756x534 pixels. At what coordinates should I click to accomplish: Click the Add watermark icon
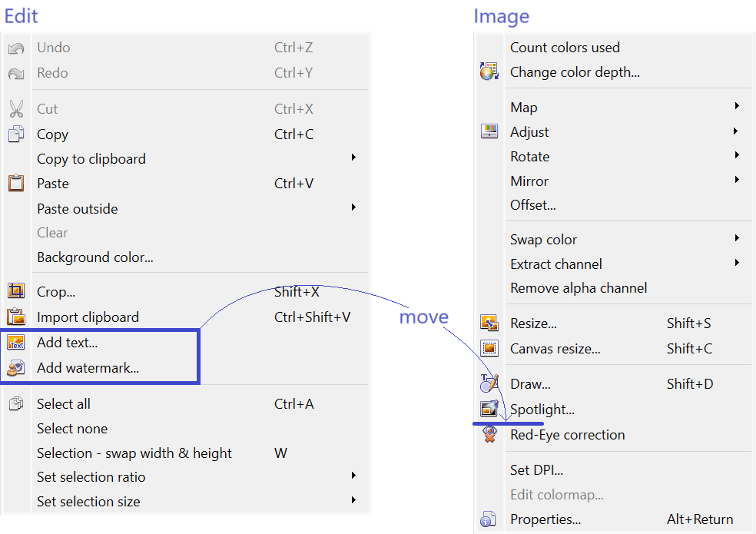(16, 368)
